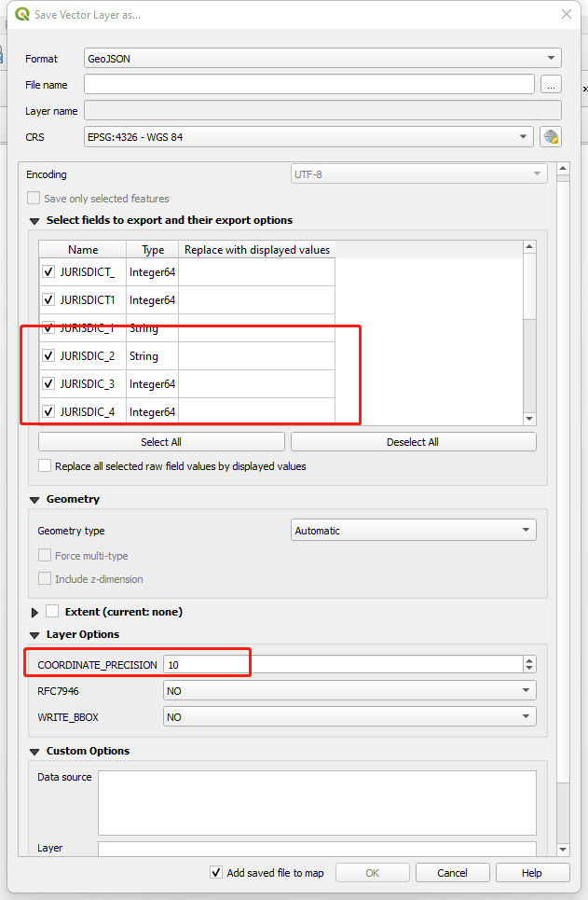Click the file name browse button

[x=551, y=85]
